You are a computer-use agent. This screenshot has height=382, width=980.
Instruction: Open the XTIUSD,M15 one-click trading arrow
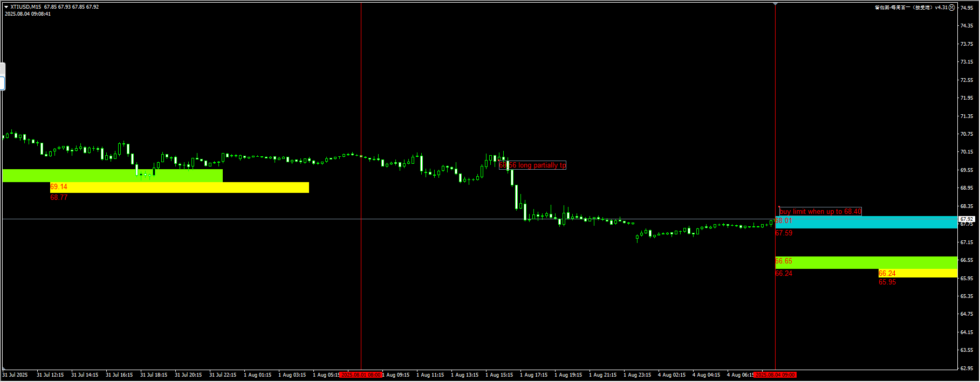(x=6, y=7)
